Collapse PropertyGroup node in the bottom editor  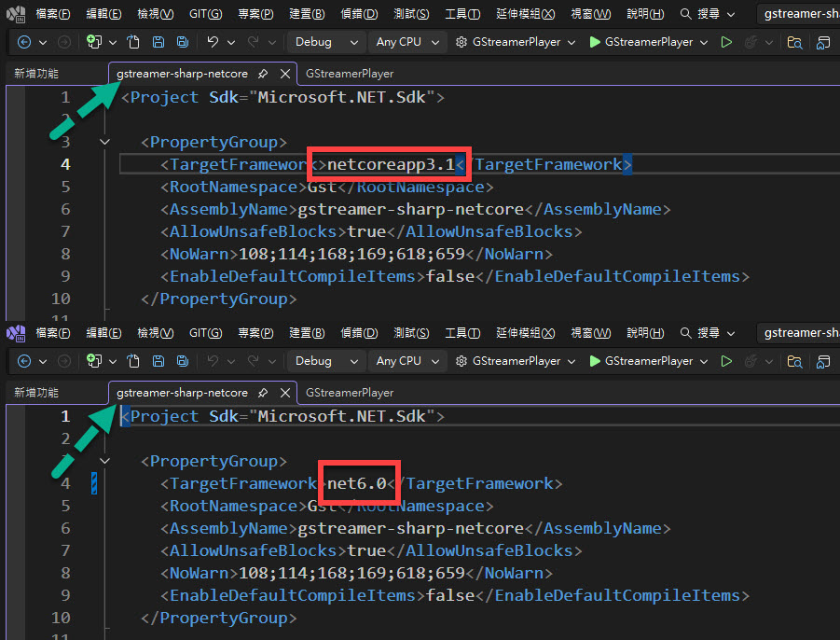tap(104, 461)
